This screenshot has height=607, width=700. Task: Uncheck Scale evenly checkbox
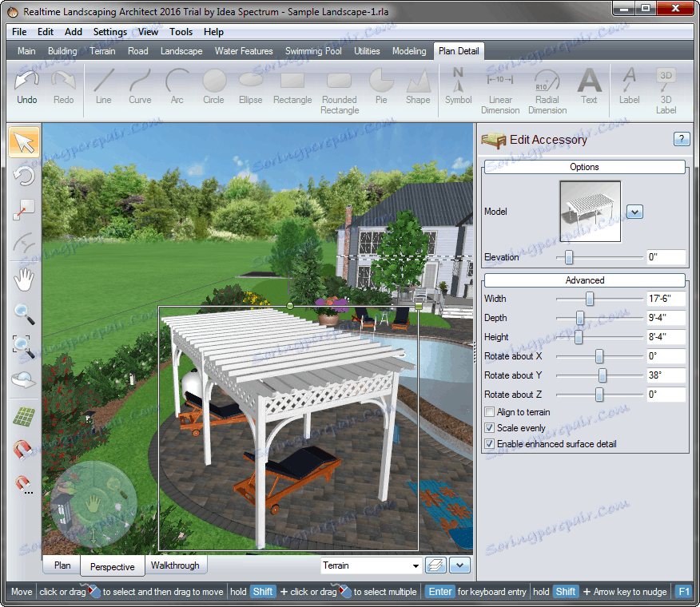(490, 428)
